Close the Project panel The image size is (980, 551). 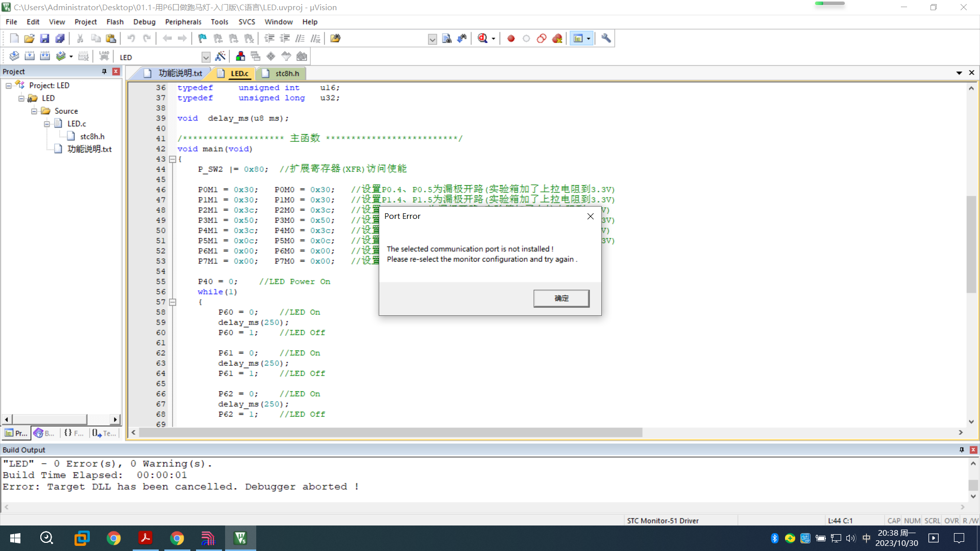pyautogui.click(x=116, y=71)
